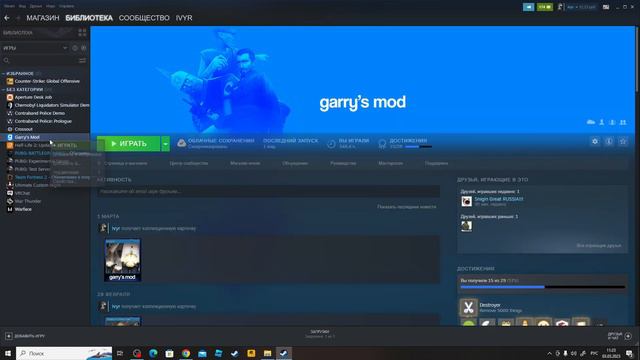Click the achievements medal icon

(x=382, y=144)
